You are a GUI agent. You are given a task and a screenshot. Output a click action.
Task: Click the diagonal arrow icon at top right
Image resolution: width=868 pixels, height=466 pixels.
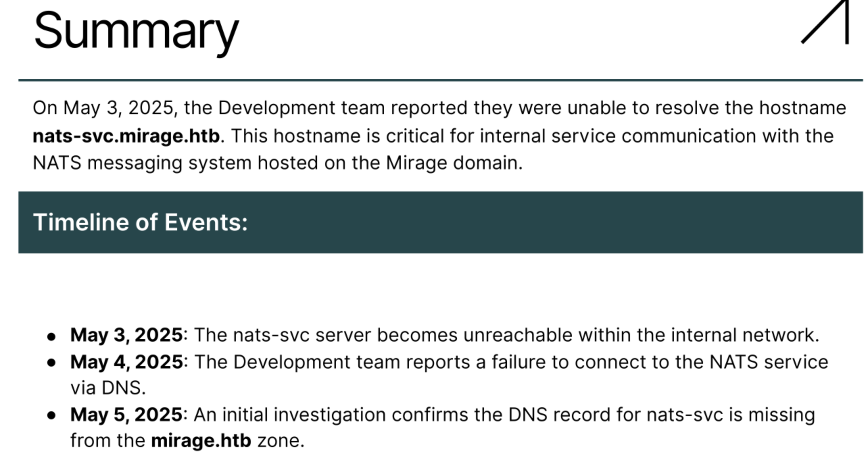(827, 23)
